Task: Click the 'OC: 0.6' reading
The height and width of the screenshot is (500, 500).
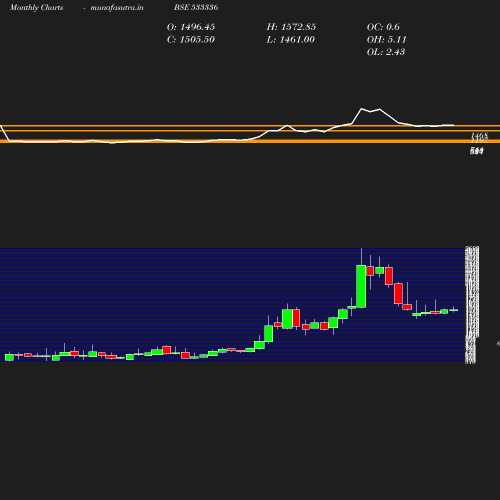Action: [x=383, y=27]
